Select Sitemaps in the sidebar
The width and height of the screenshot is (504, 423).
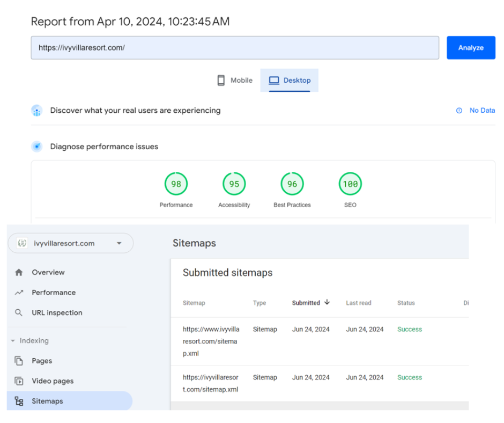tap(47, 401)
